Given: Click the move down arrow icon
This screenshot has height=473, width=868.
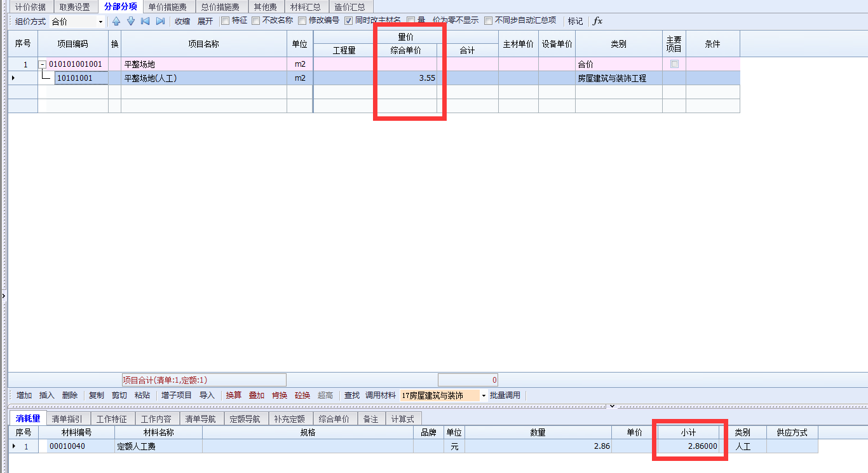Looking at the screenshot, I should (131, 21).
